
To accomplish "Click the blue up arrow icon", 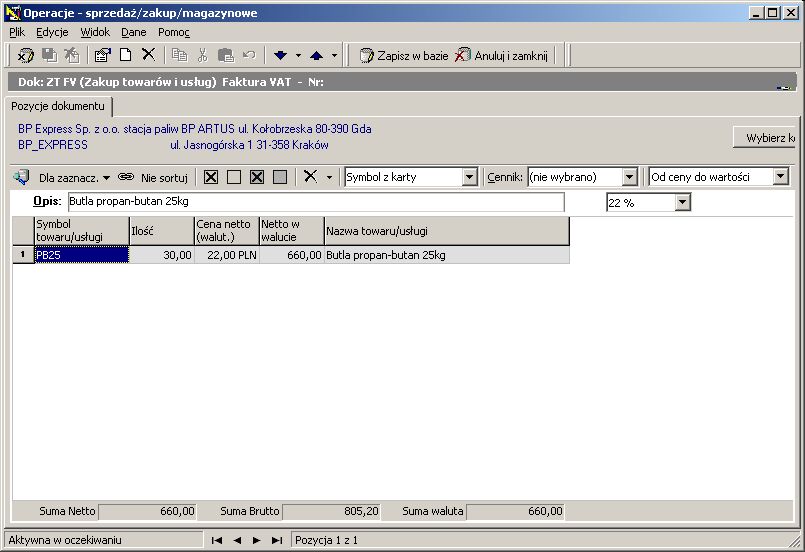I will [x=316, y=55].
